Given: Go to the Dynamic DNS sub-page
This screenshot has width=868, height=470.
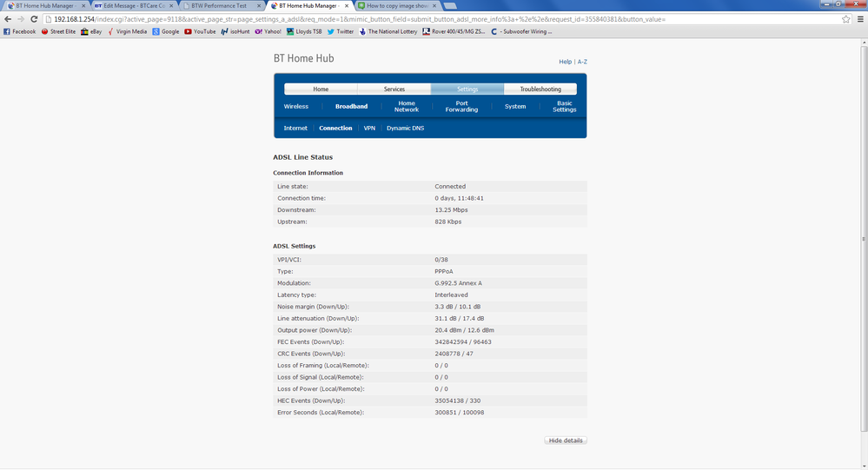Looking at the screenshot, I should 405,128.
